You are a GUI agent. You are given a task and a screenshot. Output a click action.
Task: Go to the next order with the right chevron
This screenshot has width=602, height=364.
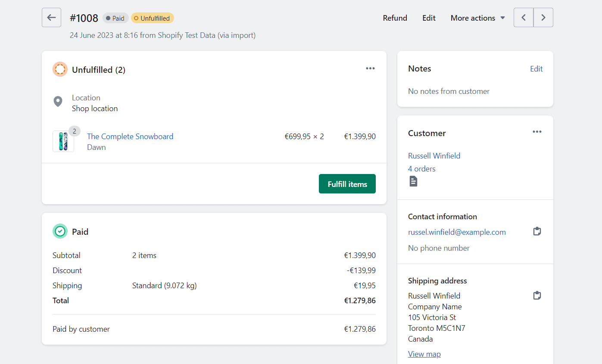[543, 17]
